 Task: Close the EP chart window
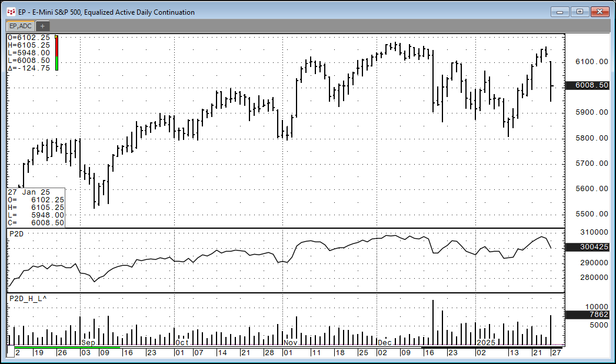[x=600, y=12]
